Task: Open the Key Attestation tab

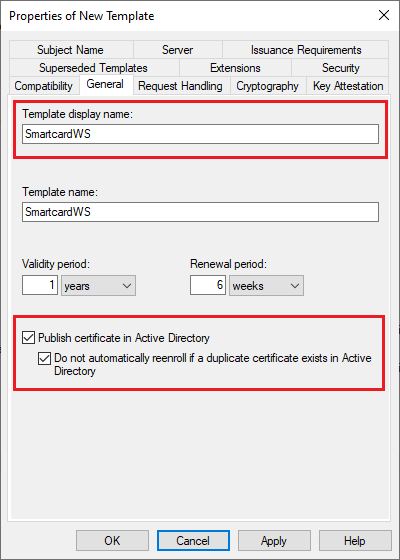Action: click(348, 86)
